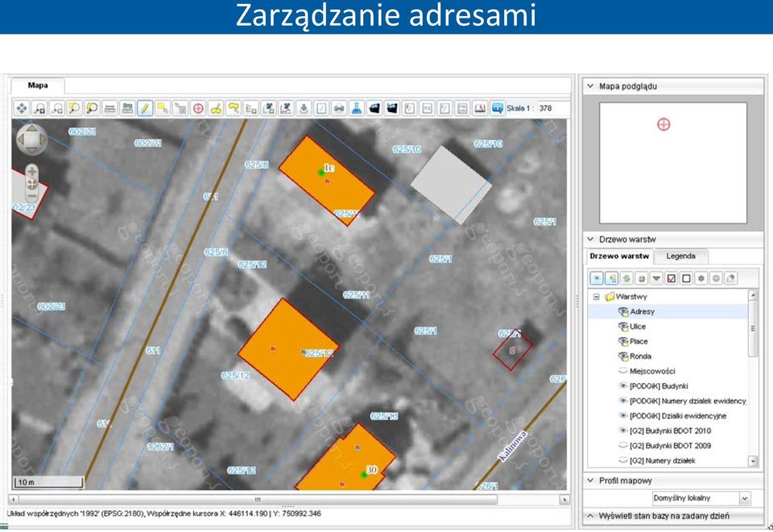
Task: Click the first black folder toolbar icon
Action: (374, 109)
